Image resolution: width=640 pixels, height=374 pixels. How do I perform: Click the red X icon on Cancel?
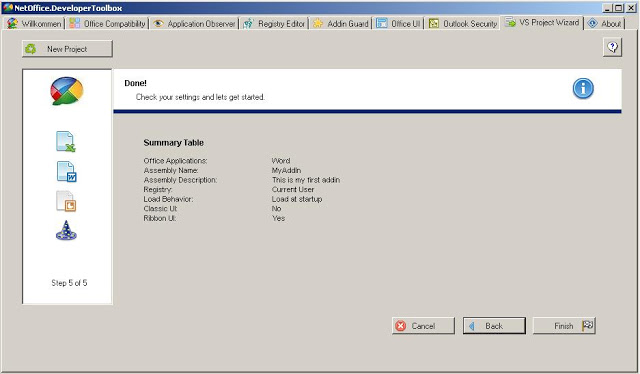(401, 326)
